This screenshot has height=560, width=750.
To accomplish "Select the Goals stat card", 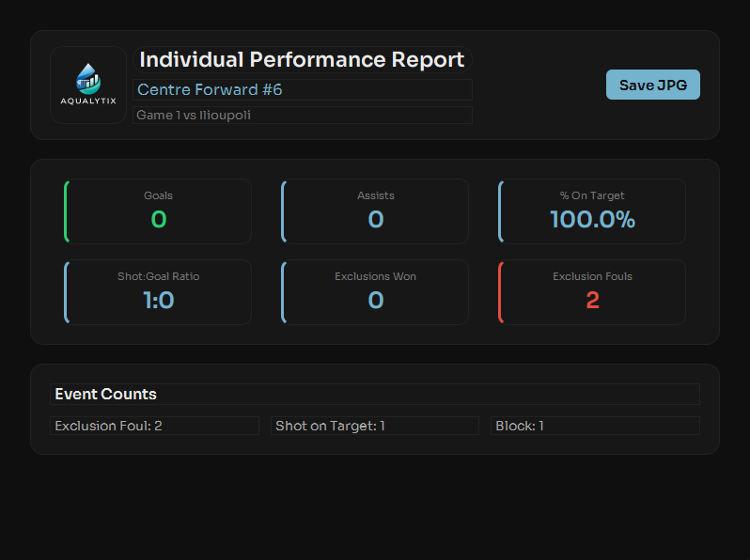I will tap(158, 211).
